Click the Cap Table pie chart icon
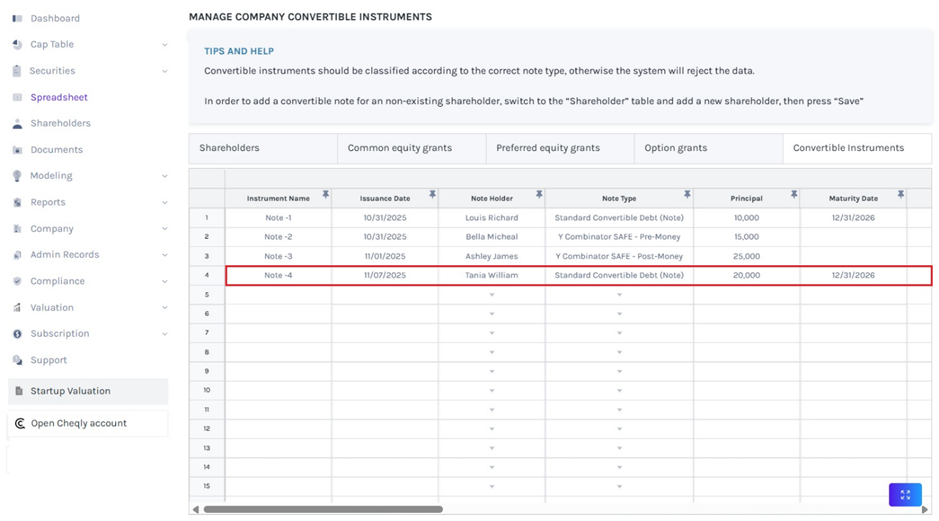This screenshot has width=939, height=521. point(17,44)
